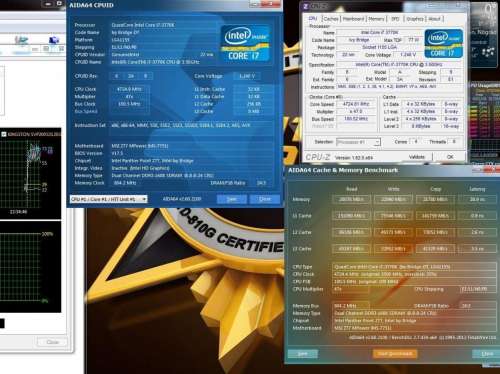
Task: Click the Cores count box in CPU-Z
Action: pyautogui.click(x=416, y=141)
